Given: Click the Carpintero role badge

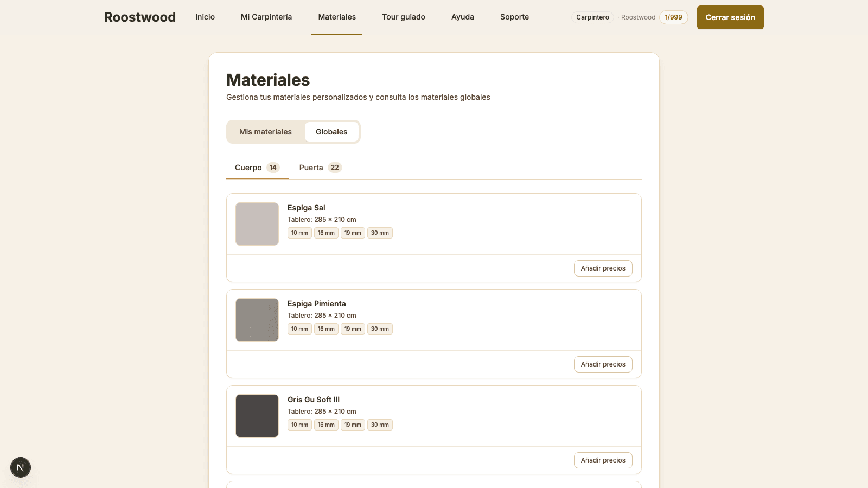Looking at the screenshot, I should click(592, 17).
